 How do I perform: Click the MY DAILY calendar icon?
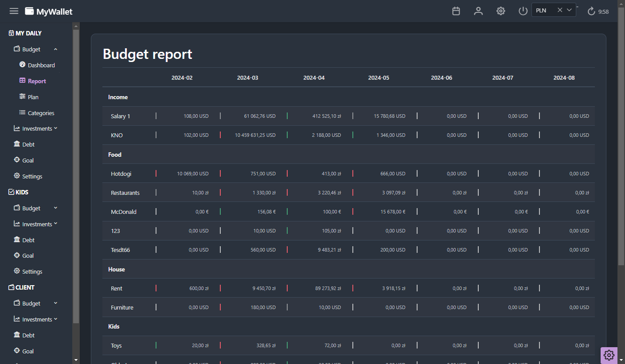[x=12, y=33]
